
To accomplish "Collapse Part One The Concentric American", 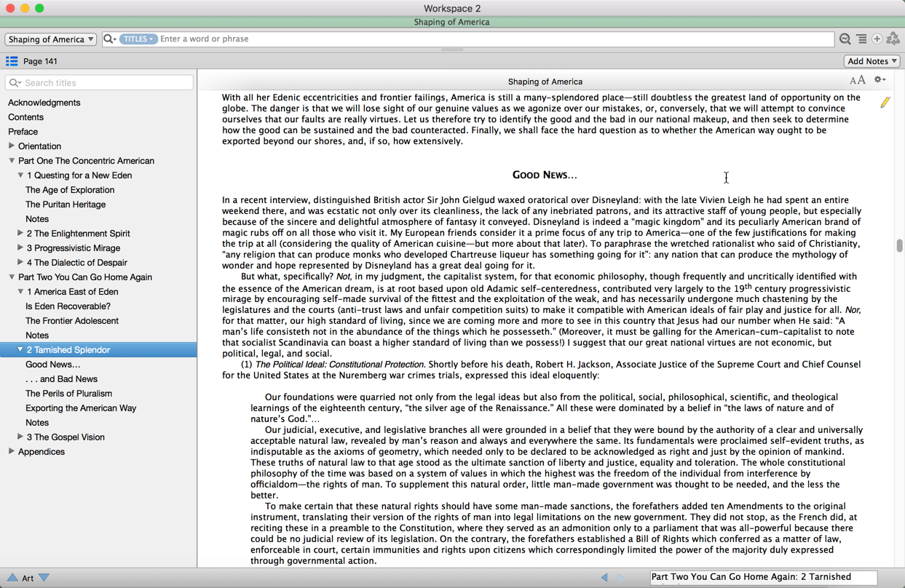I will 12,161.
